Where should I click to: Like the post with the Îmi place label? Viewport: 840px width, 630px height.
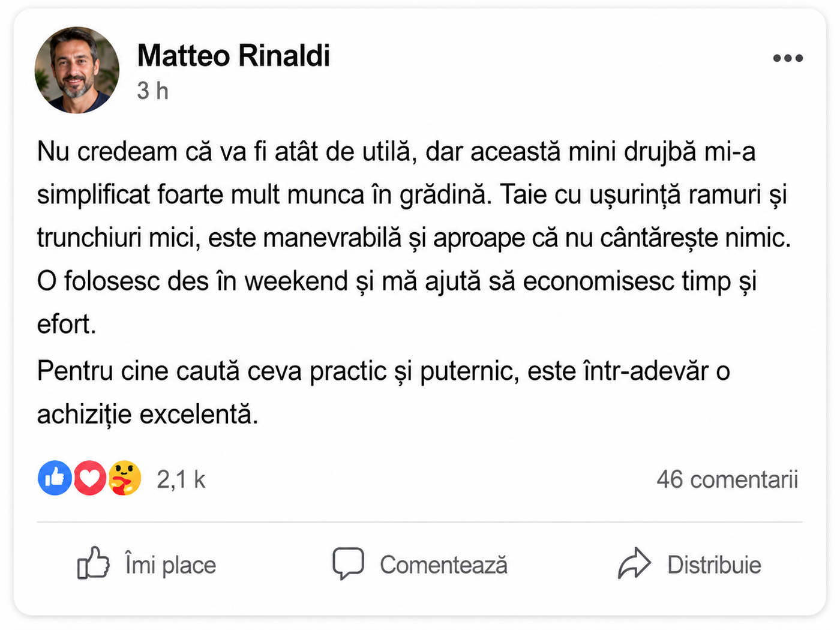pyautogui.click(x=170, y=565)
